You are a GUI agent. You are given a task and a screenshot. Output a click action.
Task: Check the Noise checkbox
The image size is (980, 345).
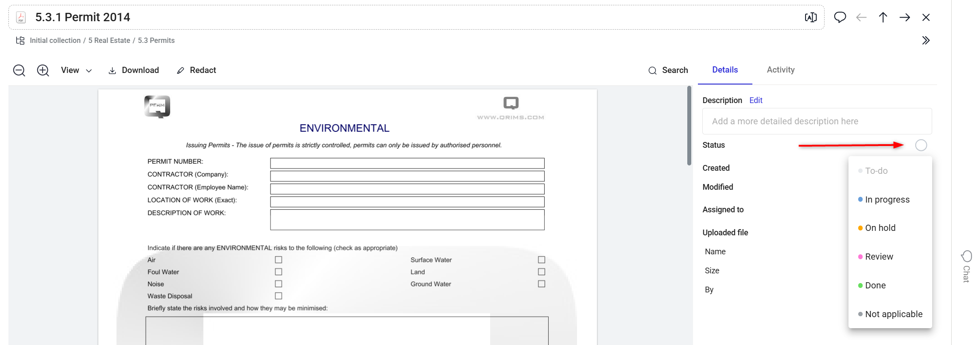tap(279, 284)
